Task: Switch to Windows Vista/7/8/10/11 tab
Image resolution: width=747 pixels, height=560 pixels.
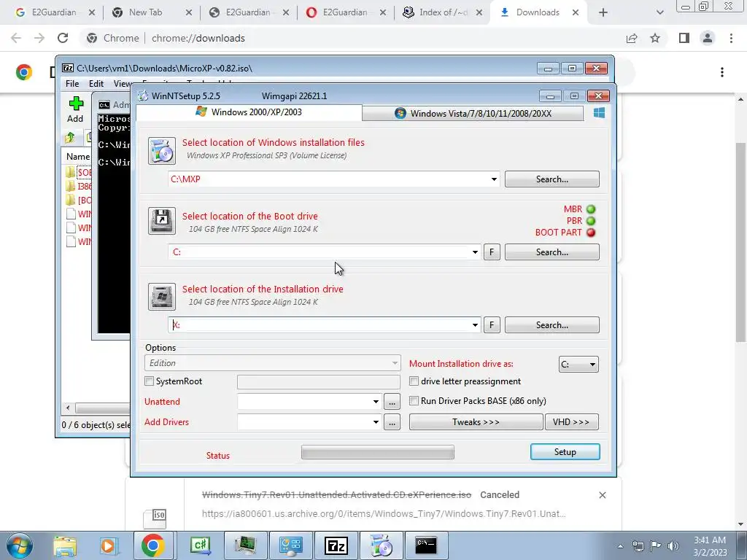Action: click(x=473, y=113)
